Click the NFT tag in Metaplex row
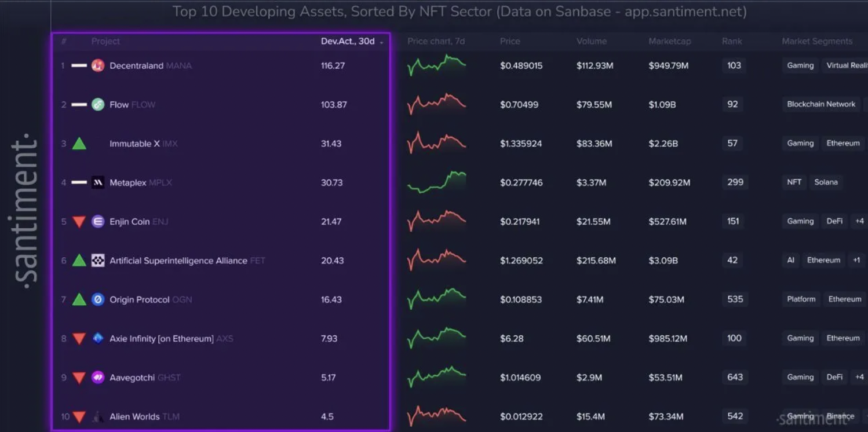The width and height of the screenshot is (868, 432). coord(794,182)
